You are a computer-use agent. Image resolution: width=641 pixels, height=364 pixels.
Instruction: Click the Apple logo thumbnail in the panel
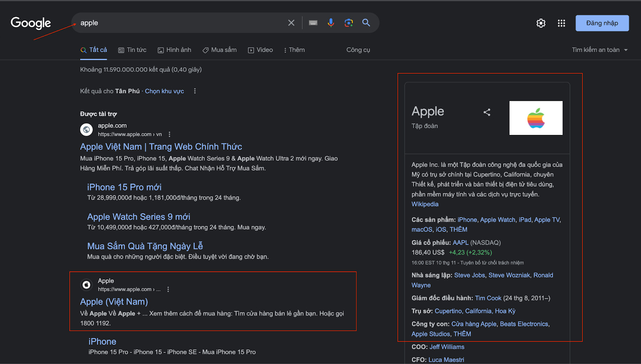[536, 118]
